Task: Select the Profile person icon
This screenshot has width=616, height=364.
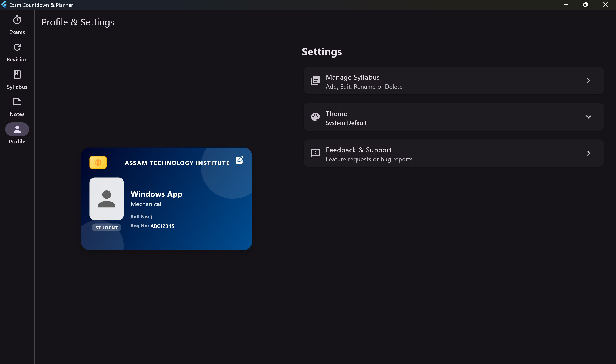Action: coord(17,129)
